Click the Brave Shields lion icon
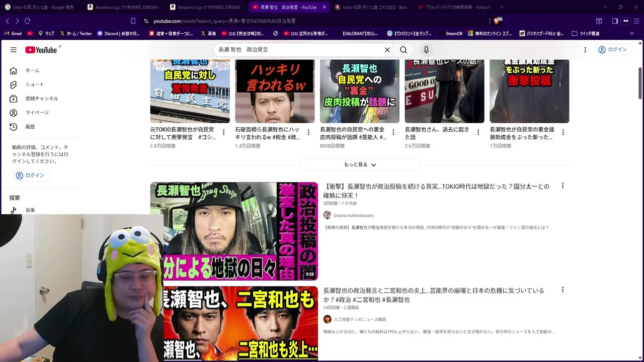Viewport: 644px width, 362px height. (497, 21)
